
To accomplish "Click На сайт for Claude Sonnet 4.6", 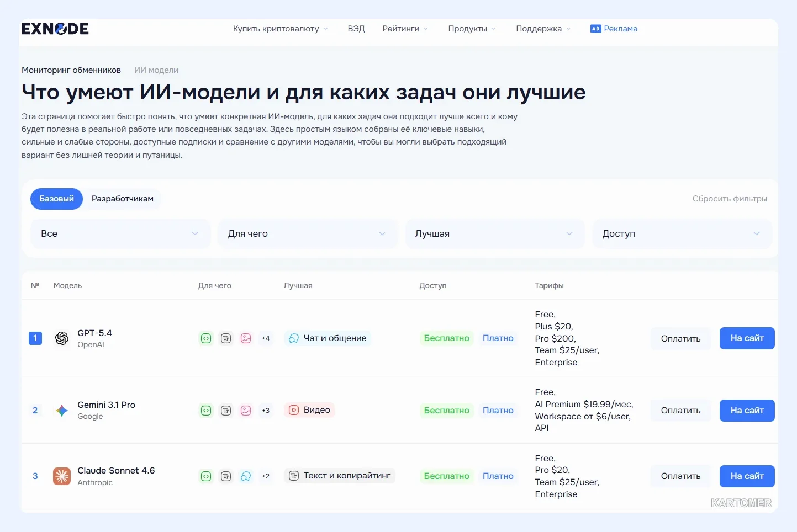I will [x=747, y=476].
